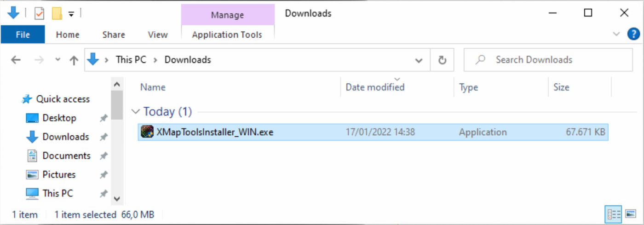Expand the ribbon with the chevron
This screenshot has height=225, width=644.
[616, 34]
